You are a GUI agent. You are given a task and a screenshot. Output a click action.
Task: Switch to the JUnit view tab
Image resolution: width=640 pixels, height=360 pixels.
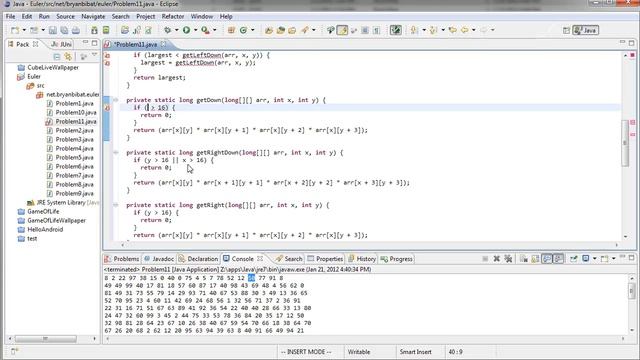coord(61,44)
